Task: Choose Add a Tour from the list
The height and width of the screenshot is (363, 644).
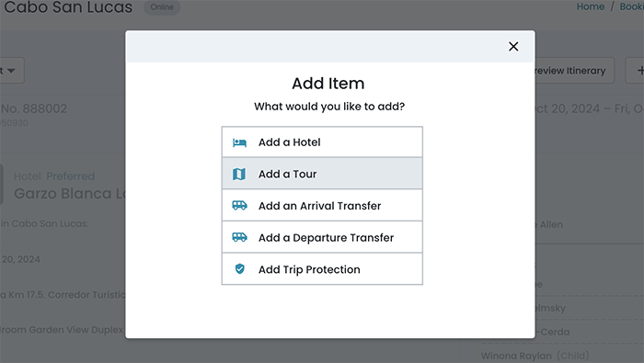Action: (322, 174)
